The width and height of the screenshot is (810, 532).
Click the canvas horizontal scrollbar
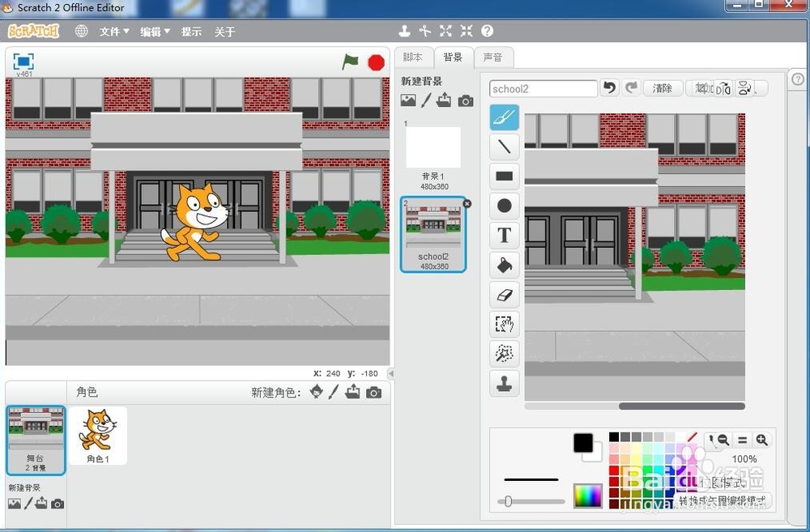(682, 406)
